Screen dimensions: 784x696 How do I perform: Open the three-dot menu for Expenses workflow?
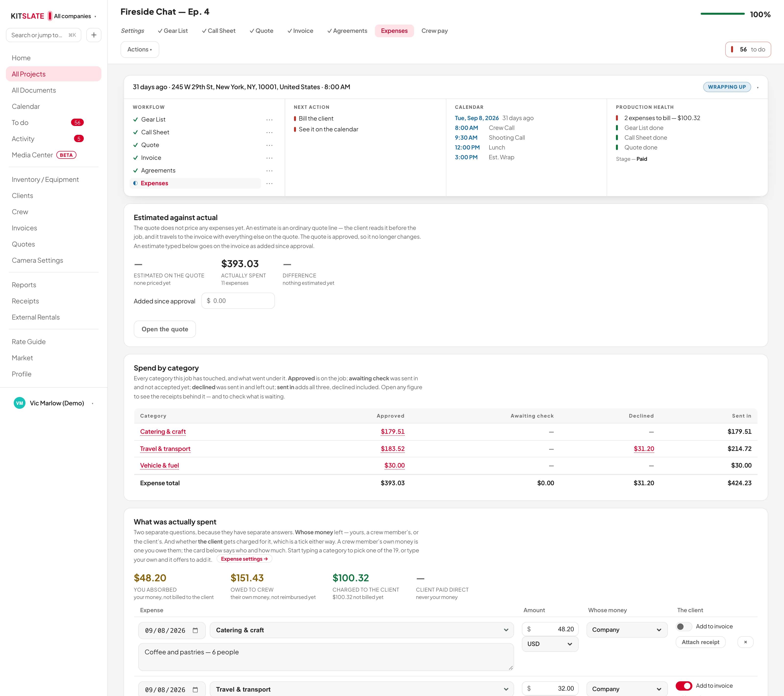tap(269, 183)
